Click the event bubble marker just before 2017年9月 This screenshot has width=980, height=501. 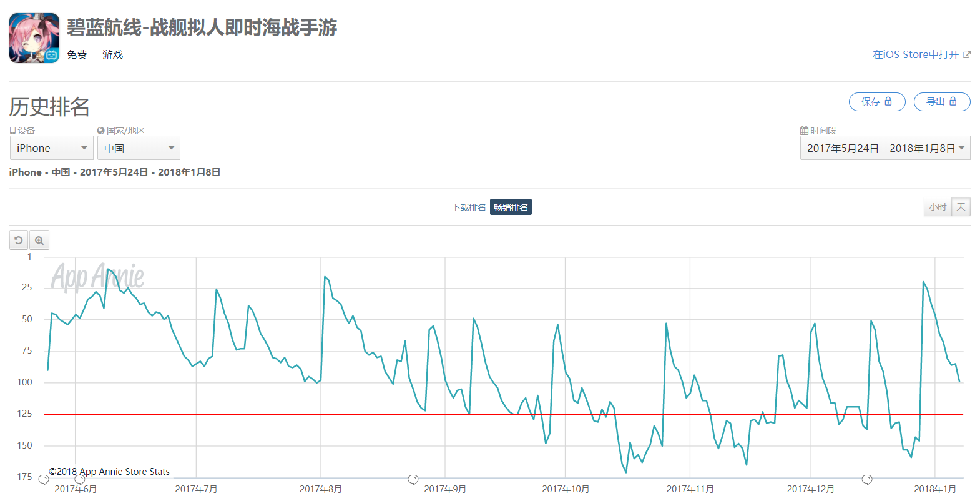click(413, 480)
